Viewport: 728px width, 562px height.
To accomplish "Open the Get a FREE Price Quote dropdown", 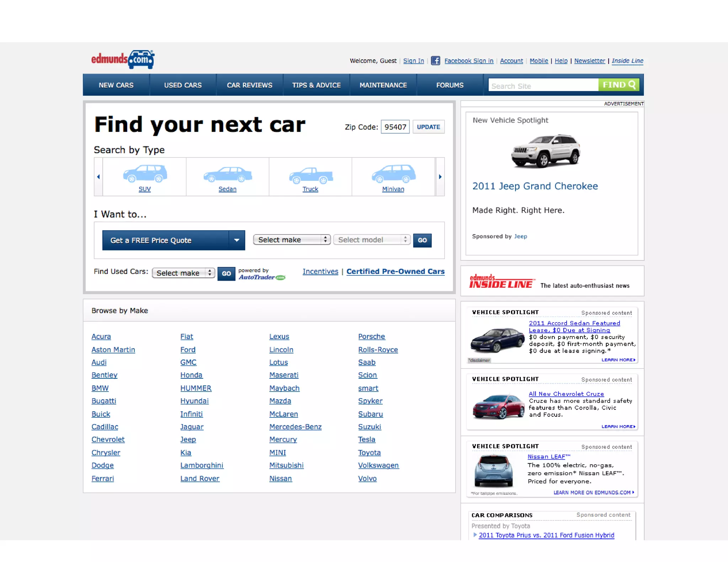I will [x=237, y=240].
